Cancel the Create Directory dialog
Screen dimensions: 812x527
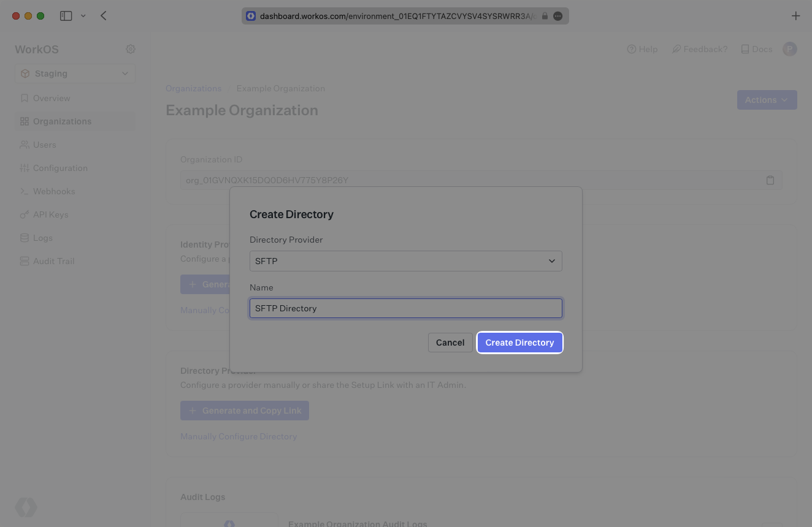tap(450, 343)
